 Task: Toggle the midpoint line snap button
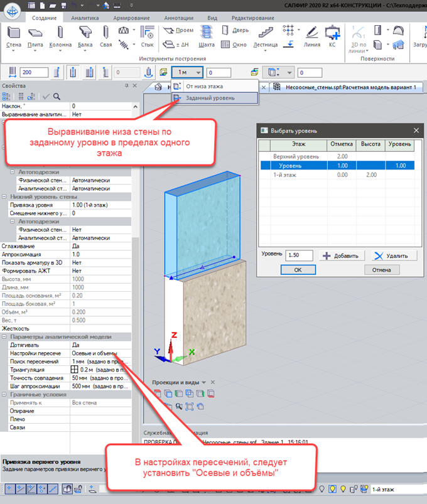tap(53, 489)
